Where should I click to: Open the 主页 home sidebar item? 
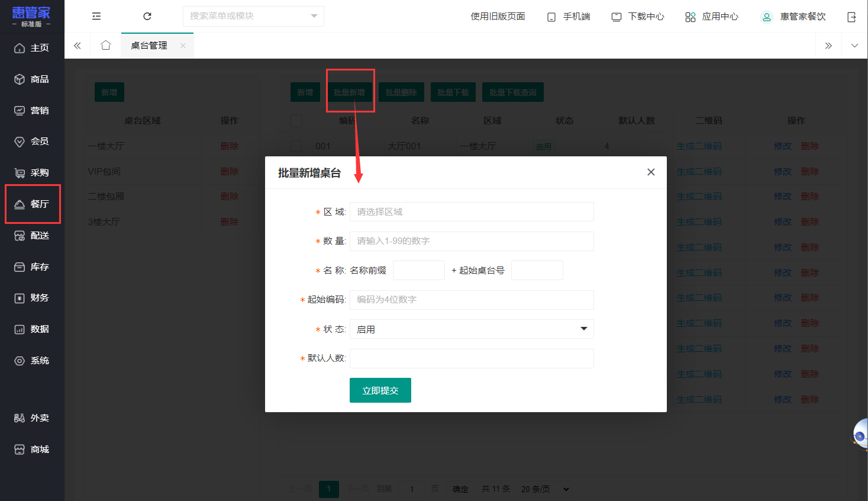coord(32,48)
